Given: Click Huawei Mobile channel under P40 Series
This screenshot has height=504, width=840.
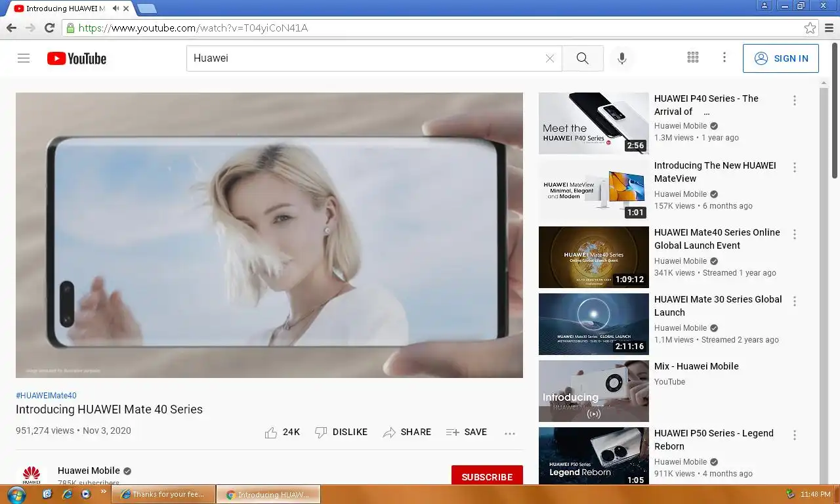Looking at the screenshot, I should tap(681, 126).
